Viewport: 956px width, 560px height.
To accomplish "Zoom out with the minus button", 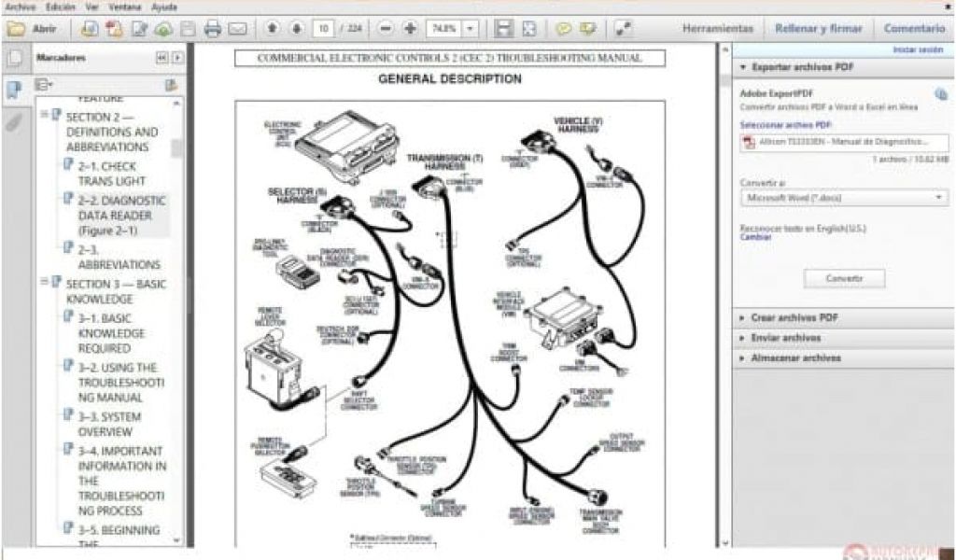I will coord(386,29).
